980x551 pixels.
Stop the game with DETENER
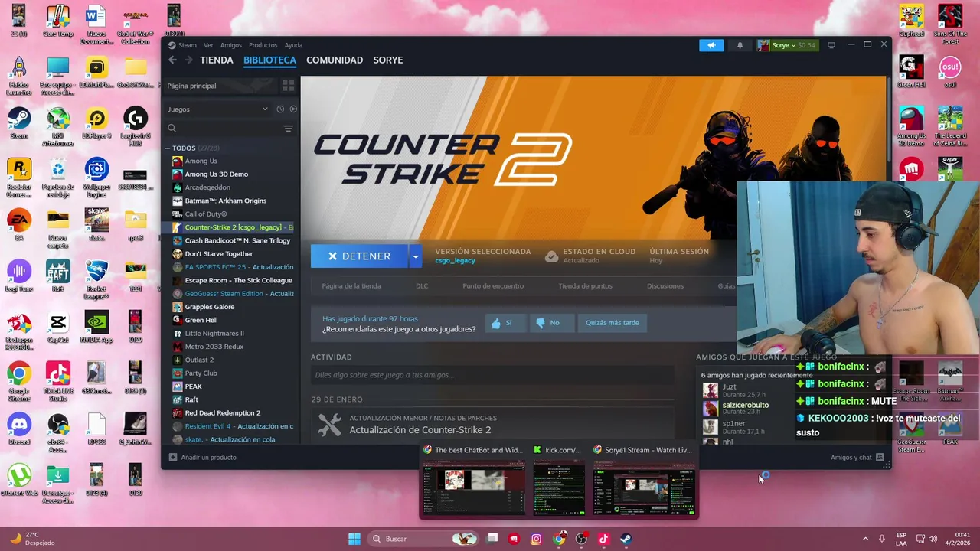pos(360,256)
